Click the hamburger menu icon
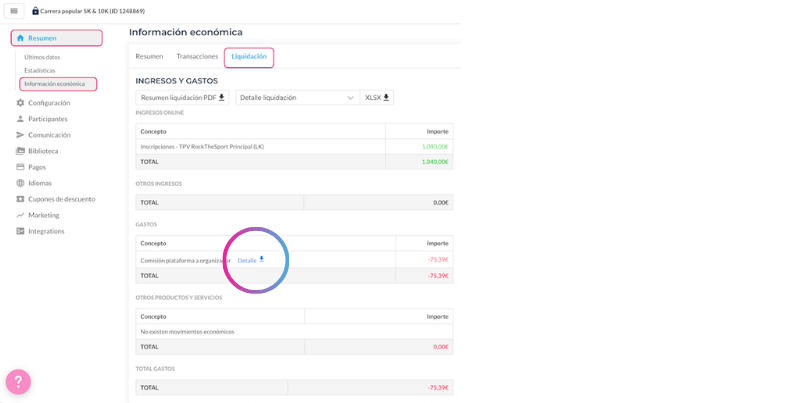The height and width of the screenshot is (403, 800). (x=14, y=11)
